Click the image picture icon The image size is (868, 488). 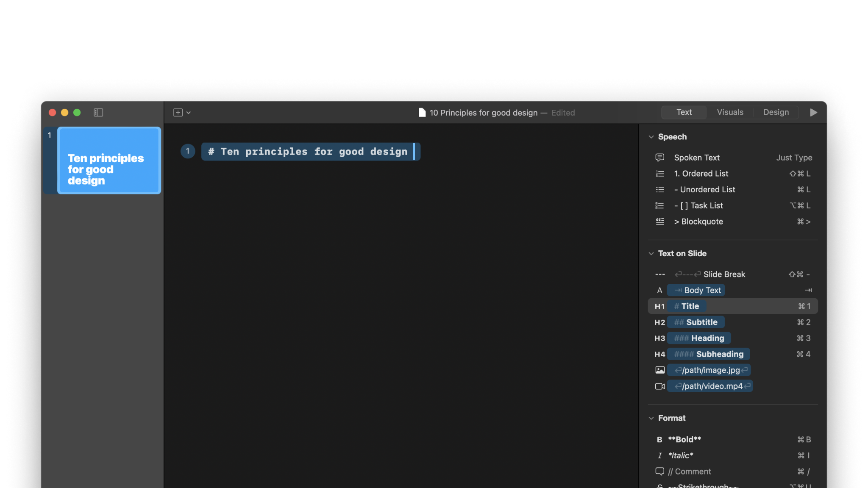click(660, 370)
